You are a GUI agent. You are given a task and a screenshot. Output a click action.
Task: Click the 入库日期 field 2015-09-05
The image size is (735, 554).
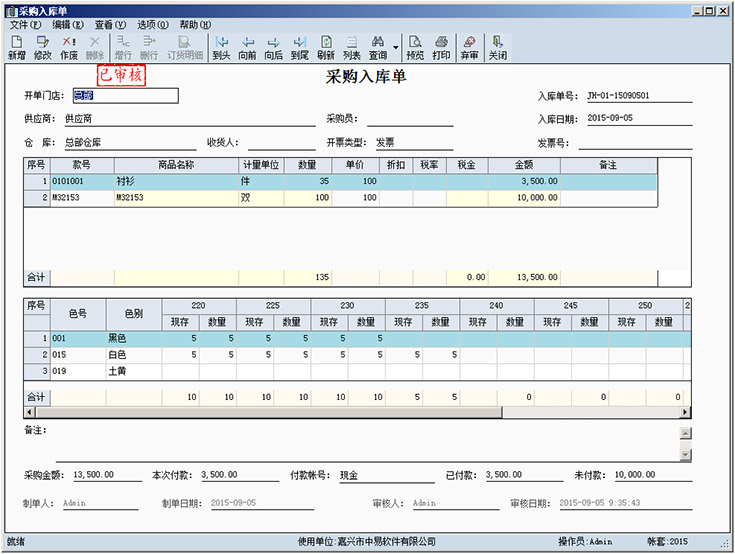(639, 119)
